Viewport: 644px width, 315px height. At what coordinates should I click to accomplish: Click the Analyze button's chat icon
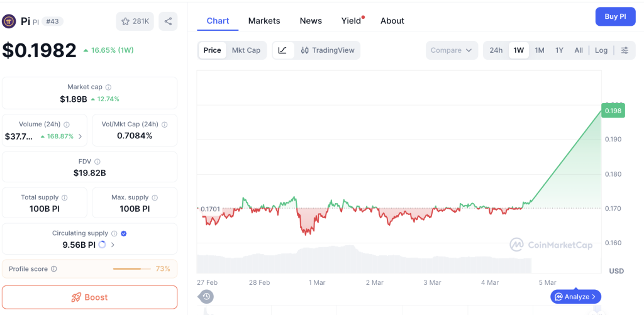[x=558, y=297]
